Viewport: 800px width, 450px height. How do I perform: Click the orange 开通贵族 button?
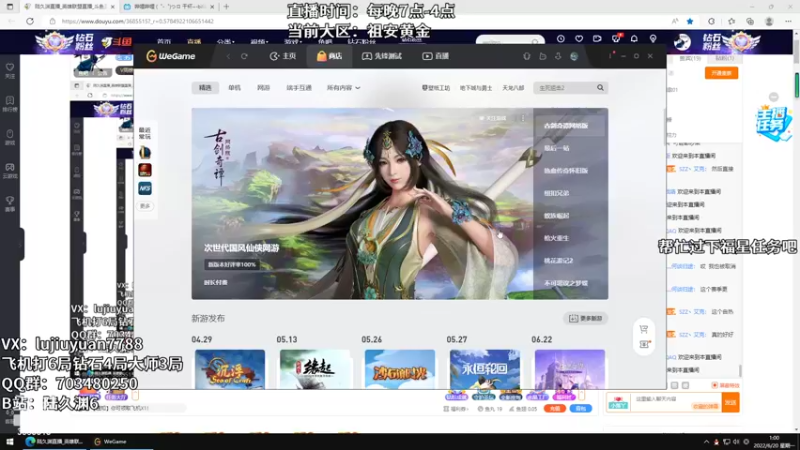click(x=721, y=73)
